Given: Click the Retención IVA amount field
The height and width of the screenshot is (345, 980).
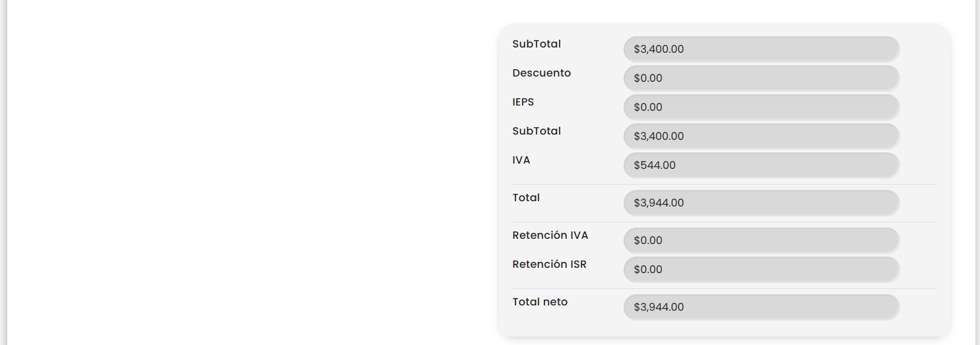Looking at the screenshot, I should tap(761, 240).
